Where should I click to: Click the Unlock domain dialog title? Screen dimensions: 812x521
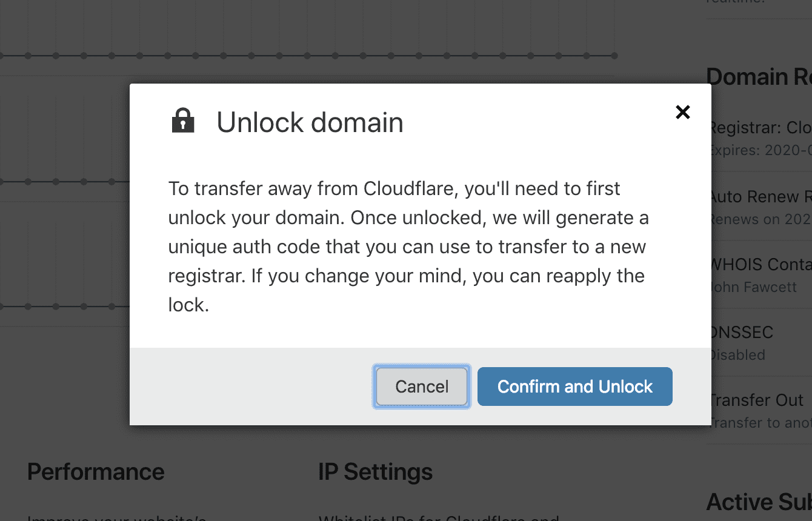pyautogui.click(x=310, y=122)
